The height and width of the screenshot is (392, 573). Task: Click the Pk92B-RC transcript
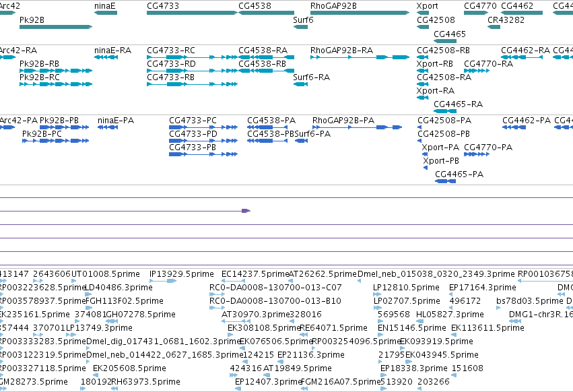click(56, 84)
